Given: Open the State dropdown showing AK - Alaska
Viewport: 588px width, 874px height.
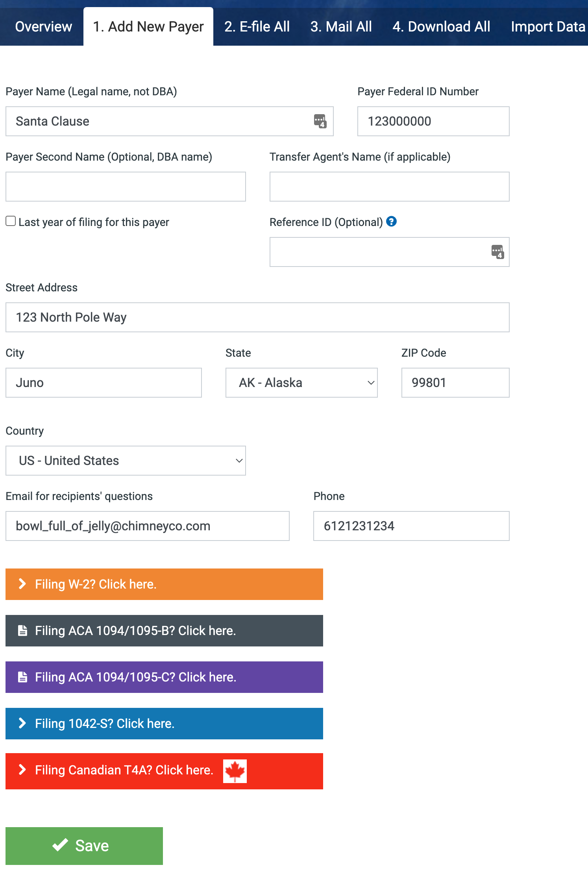Looking at the screenshot, I should pos(301,383).
